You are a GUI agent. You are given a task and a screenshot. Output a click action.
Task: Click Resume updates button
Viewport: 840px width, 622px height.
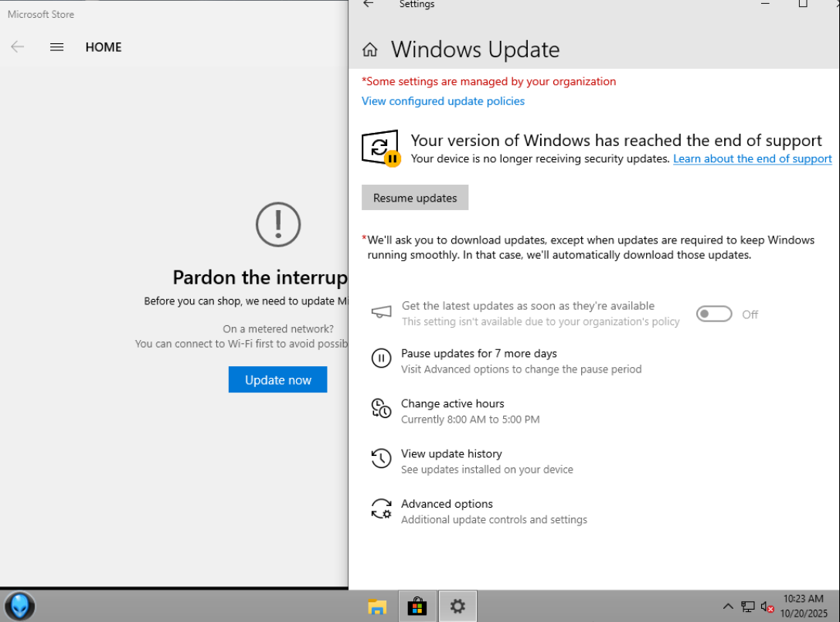(x=415, y=198)
